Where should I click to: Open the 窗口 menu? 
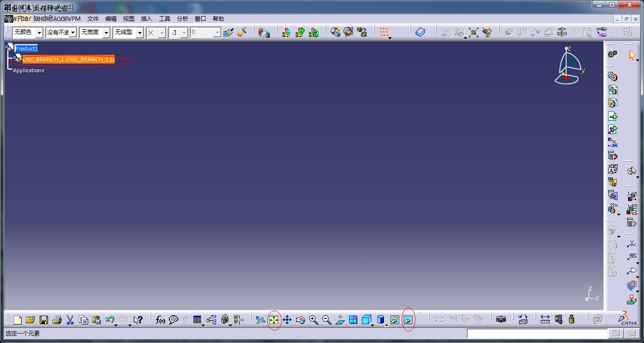coord(201,18)
